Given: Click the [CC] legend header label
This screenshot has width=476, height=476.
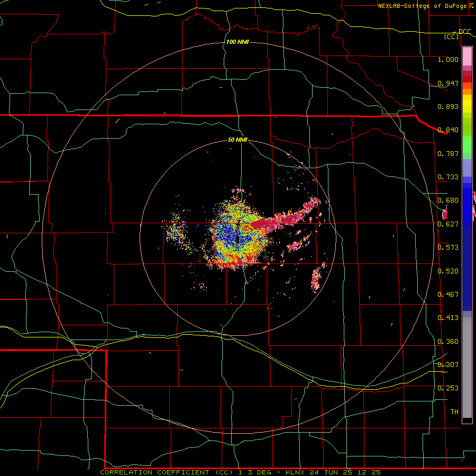Looking at the screenshot, I should point(451,36).
